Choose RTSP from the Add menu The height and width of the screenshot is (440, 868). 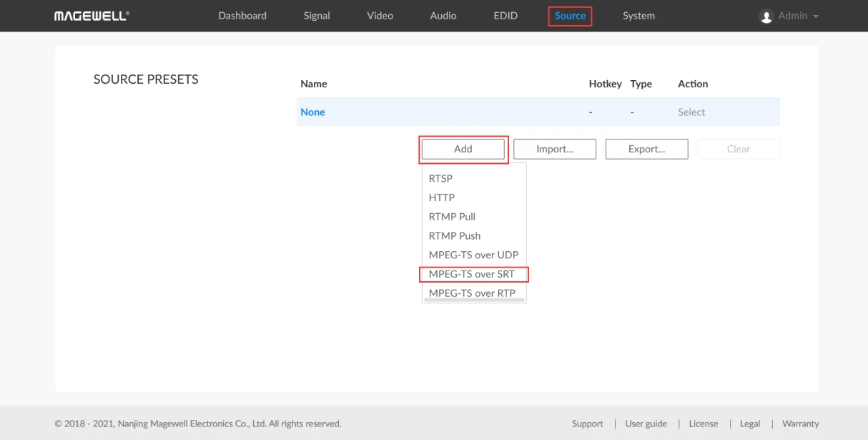[440, 178]
